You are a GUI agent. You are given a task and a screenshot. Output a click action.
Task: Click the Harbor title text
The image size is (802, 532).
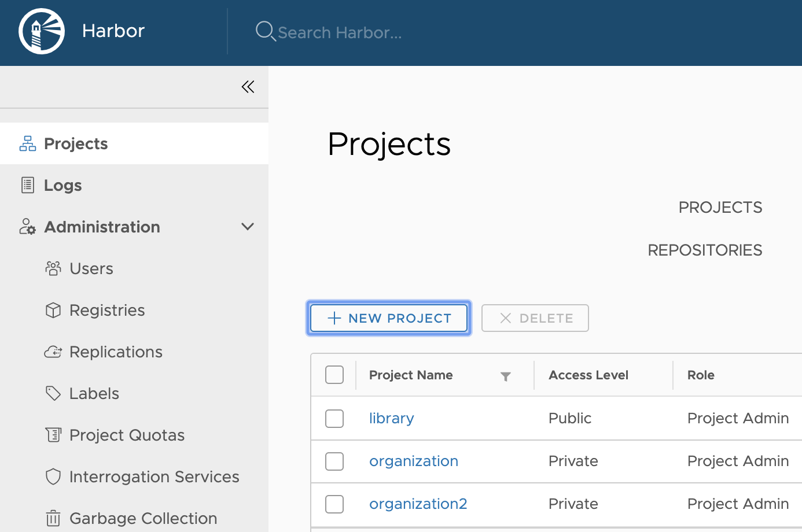[113, 31]
